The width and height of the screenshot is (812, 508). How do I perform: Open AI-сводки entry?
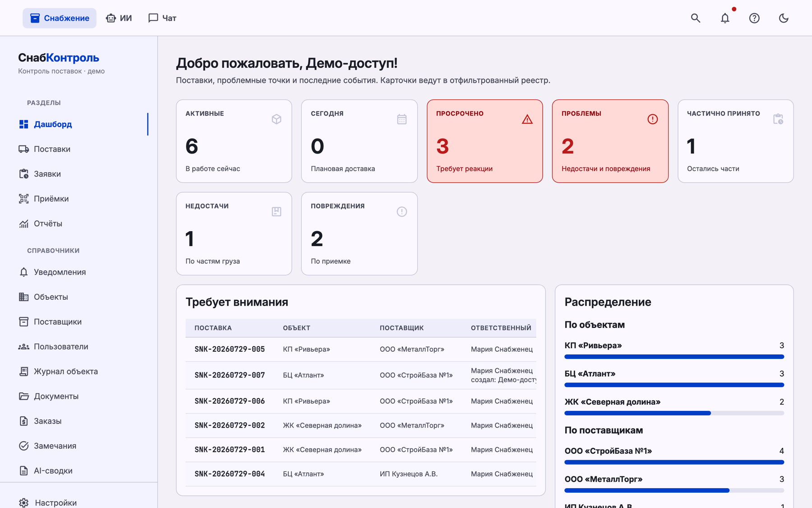(x=78, y=471)
